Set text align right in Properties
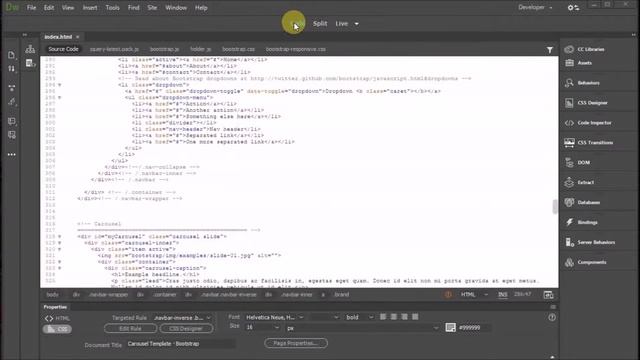Image resolution: width=640 pixels, height=360 pixels. tap(404, 317)
